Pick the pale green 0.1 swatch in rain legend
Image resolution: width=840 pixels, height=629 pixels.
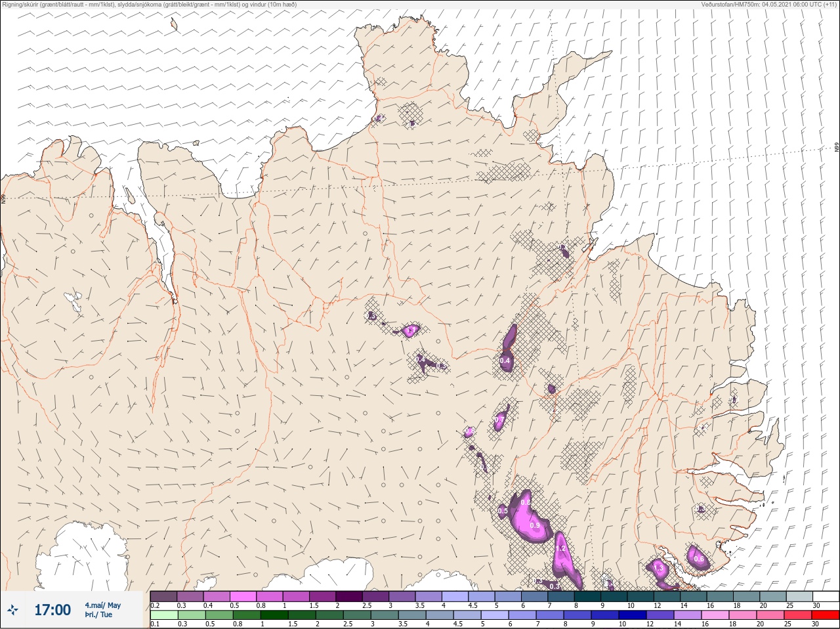pyautogui.click(x=164, y=615)
